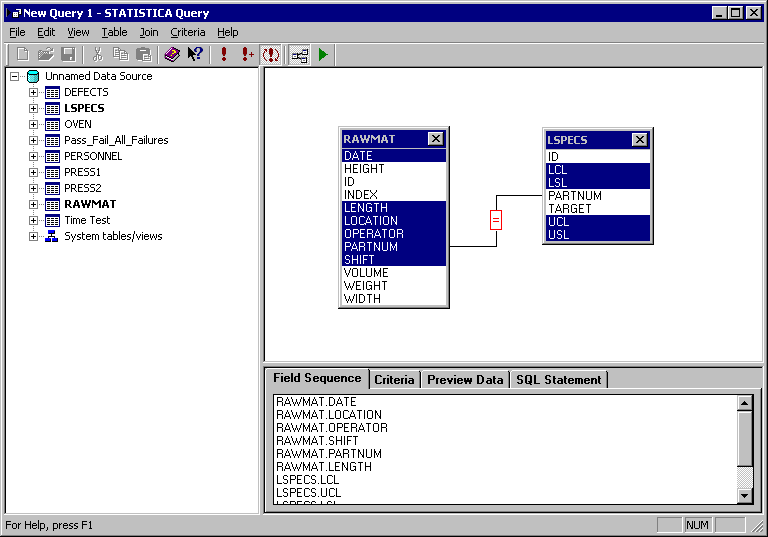Expand the DEFECTS table node
768x537 pixels.
(33, 92)
